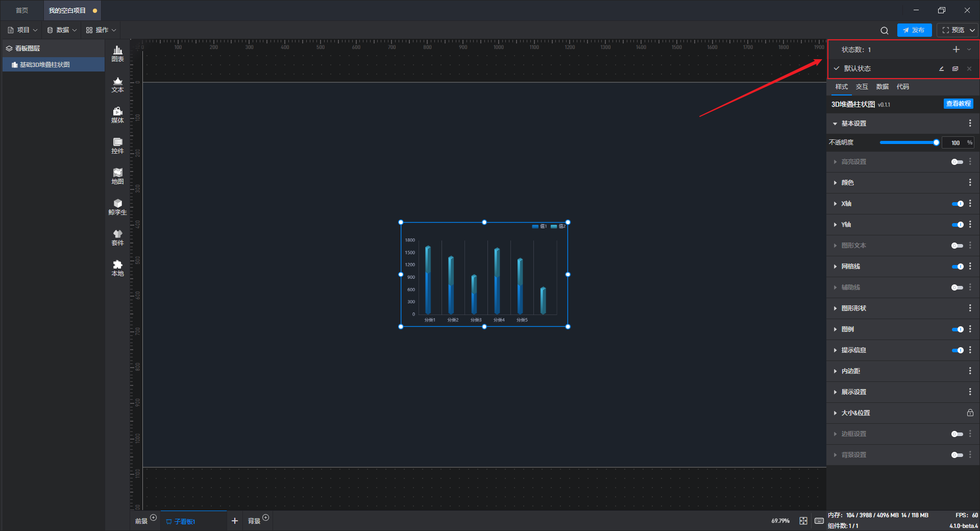This screenshot has width=980, height=531.
Task: Switch to the 数据 properties tab
Action: point(882,87)
